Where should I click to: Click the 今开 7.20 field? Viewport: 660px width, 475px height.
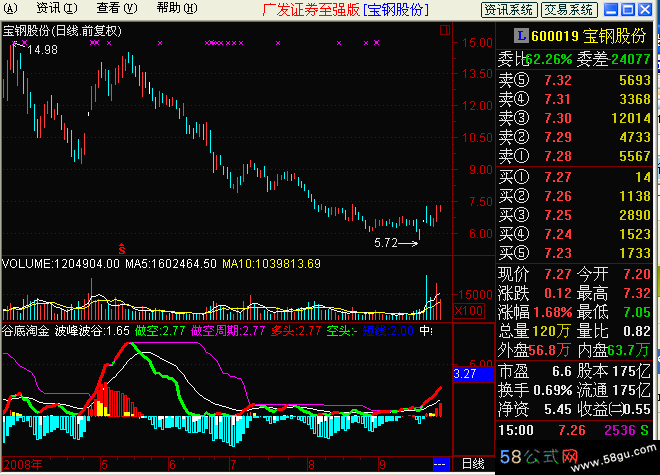(x=614, y=274)
